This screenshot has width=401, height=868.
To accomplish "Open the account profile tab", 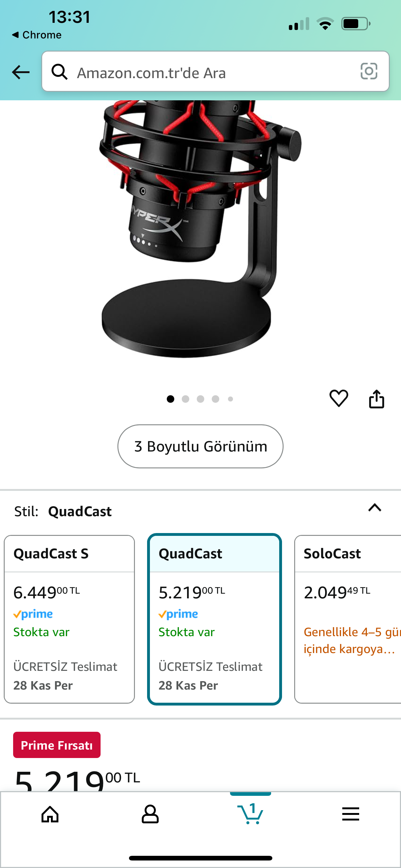I will [x=150, y=815].
